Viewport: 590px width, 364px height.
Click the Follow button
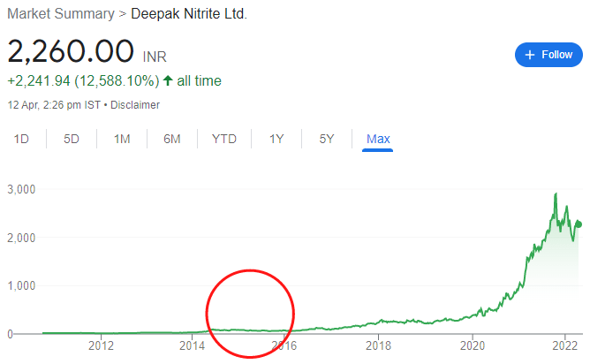tap(548, 55)
